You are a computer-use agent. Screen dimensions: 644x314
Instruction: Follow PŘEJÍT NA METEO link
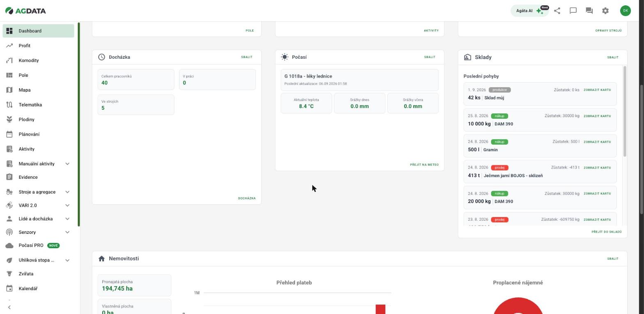click(x=424, y=165)
